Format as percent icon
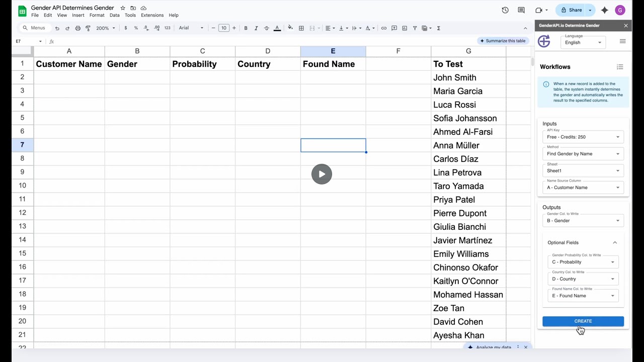 pos(136,28)
